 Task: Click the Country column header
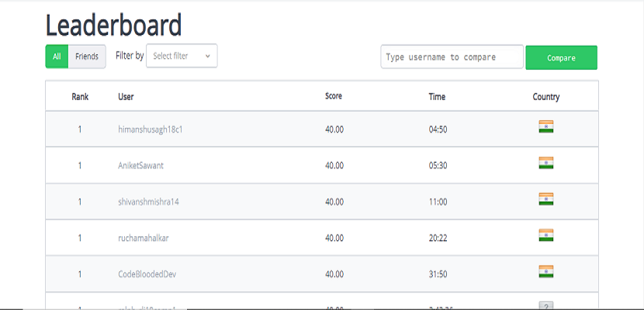click(x=545, y=97)
